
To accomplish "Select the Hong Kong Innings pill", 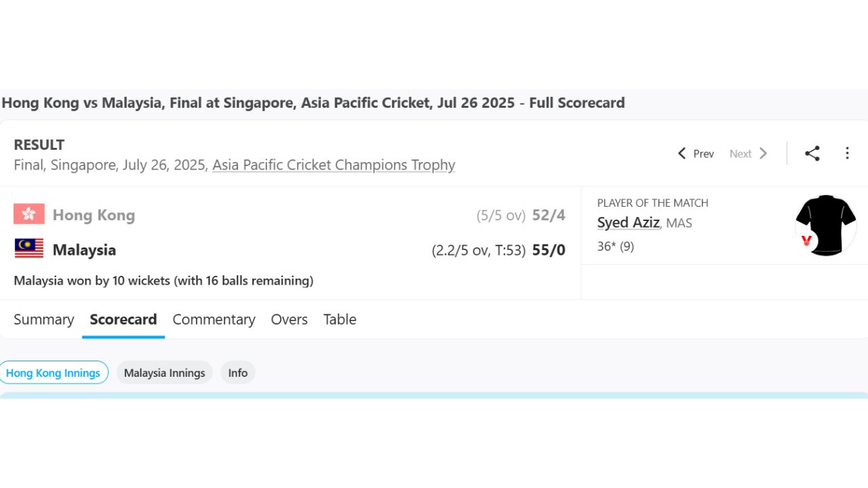I will pos(54,373).
